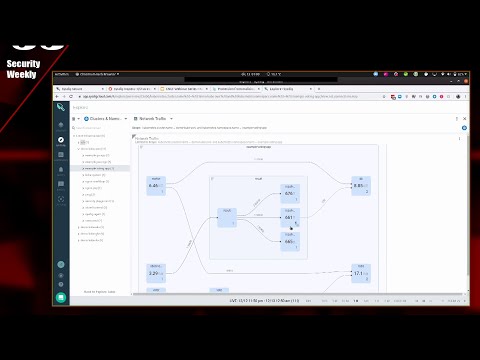Select the inner node showing 676
This screenshot has width=480, height=360.
(290, 194)
